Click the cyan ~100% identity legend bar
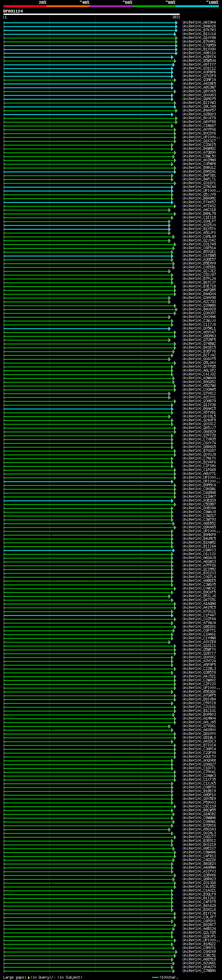This screenshot has height=980, width=222. click(x=197, y=6)
